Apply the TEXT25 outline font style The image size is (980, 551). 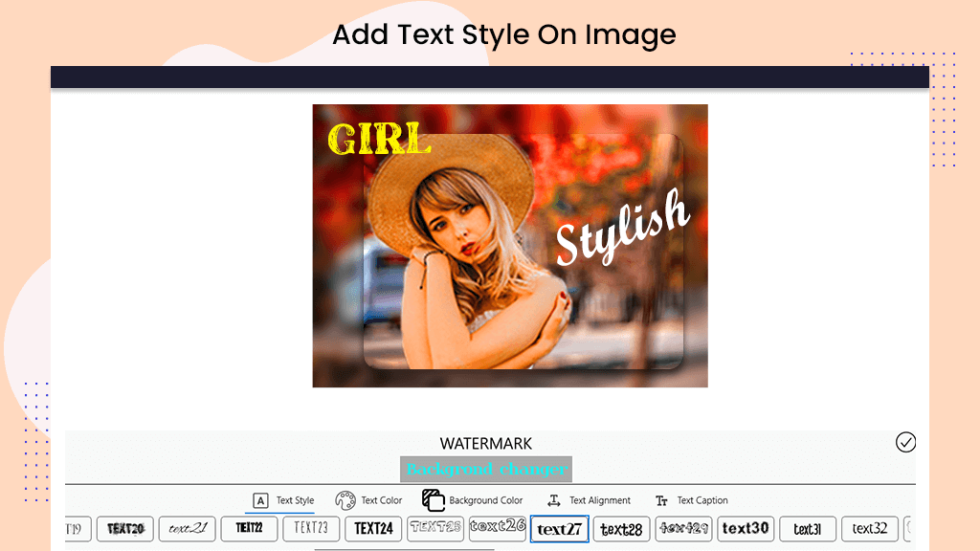(x=435, y=528)
